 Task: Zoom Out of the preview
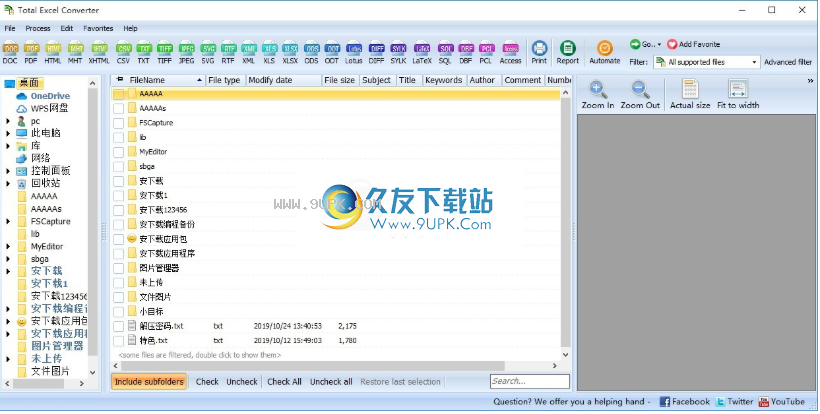640,95
